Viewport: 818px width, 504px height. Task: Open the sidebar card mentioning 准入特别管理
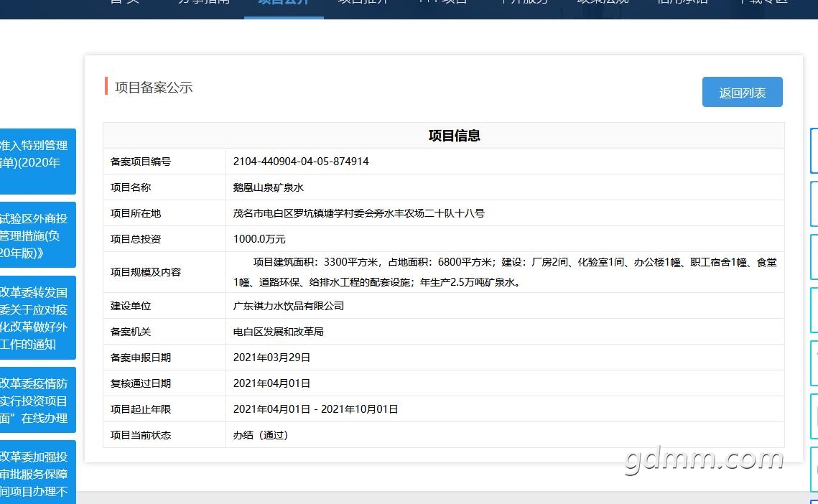pyautogui.click(x=37, y=162)
